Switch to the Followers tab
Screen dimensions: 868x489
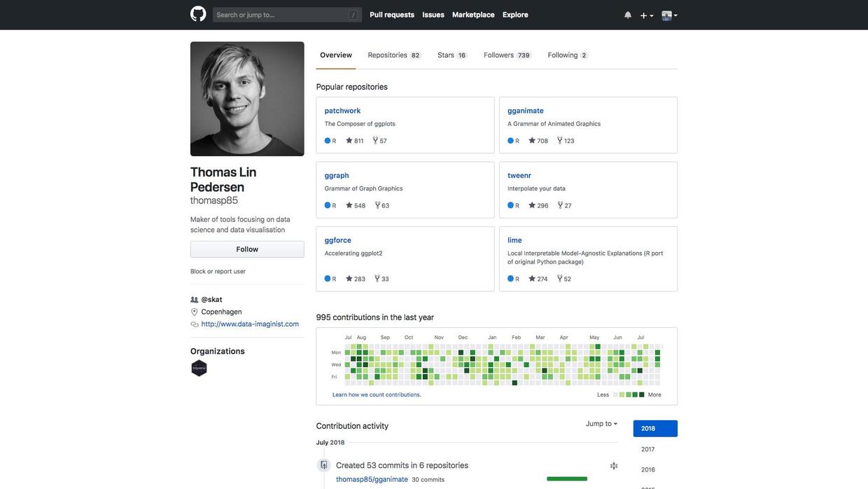tap(506, 55)
